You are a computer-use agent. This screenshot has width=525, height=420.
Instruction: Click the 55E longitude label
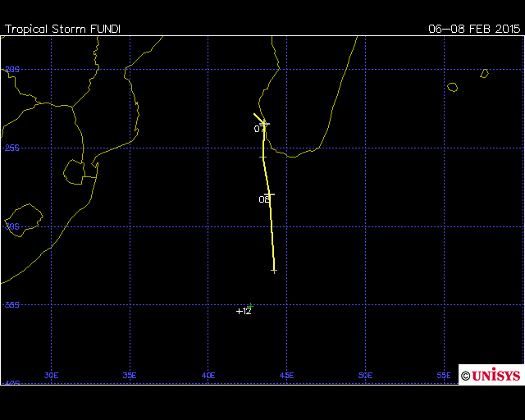pyautogui.click(x=444, y=375)
